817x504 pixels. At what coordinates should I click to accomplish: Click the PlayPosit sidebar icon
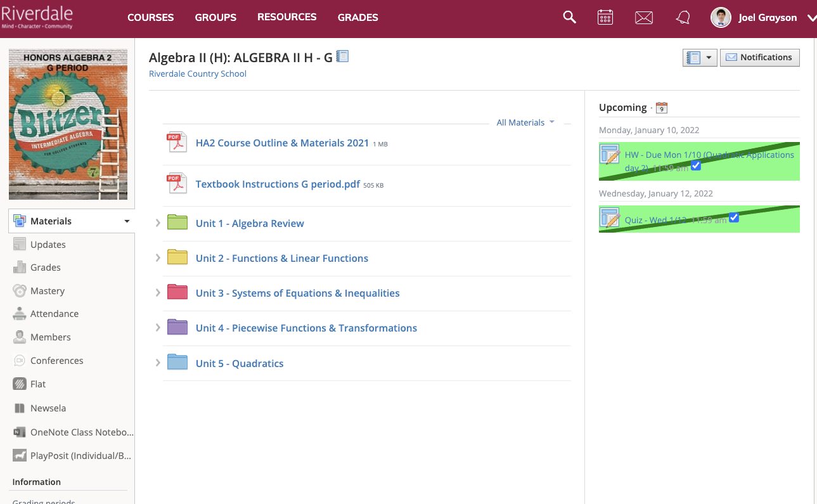point(20,456)
